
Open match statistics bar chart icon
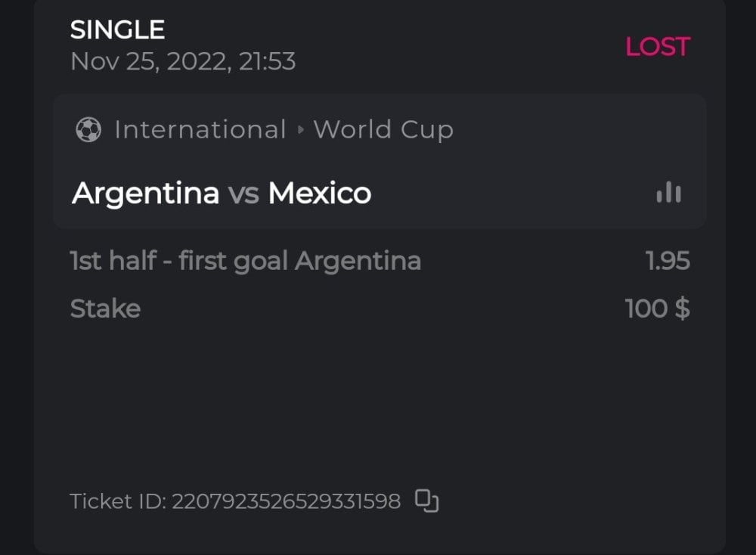click(668, 194)
